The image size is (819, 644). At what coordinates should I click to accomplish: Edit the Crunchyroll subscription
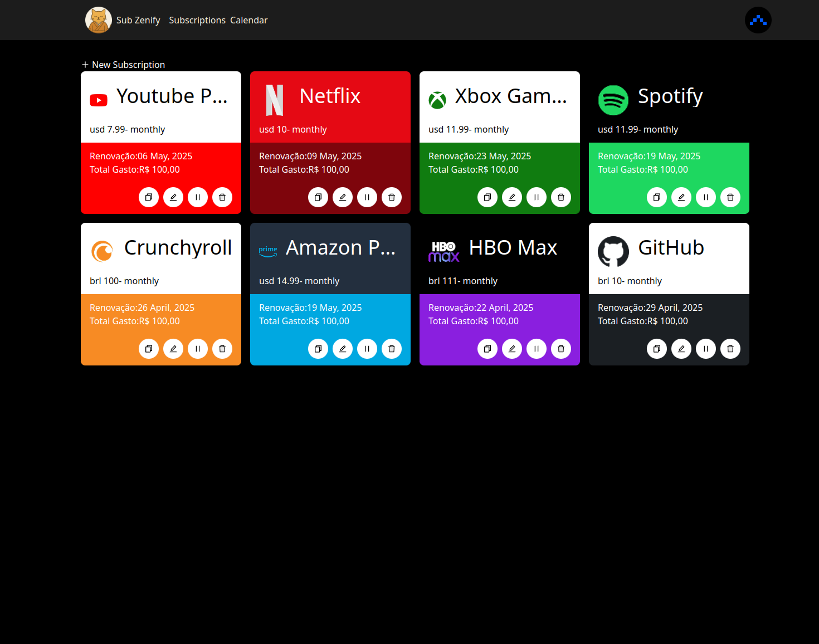click(x=173, y=349)
